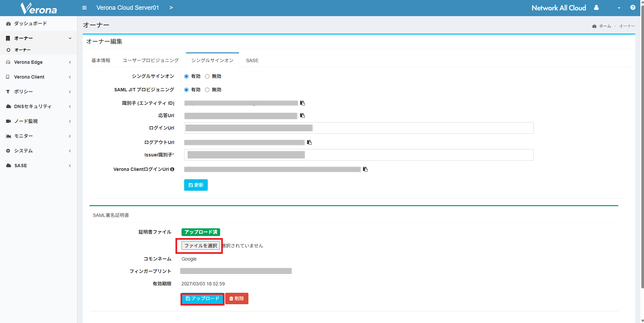
Task: Expand the SASE sidebar menu chevron
Action: tap(70, 166)
